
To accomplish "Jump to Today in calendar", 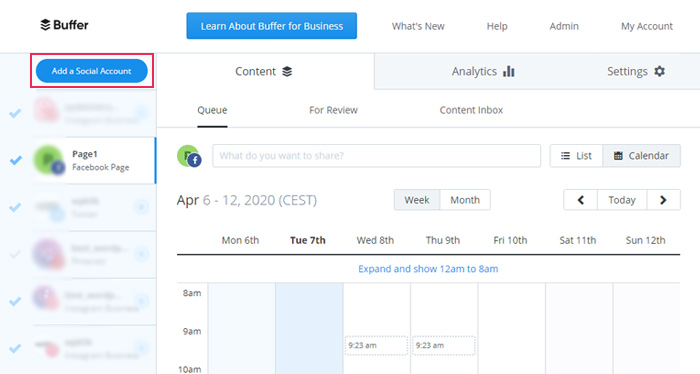I will click(x=622, y=200).
